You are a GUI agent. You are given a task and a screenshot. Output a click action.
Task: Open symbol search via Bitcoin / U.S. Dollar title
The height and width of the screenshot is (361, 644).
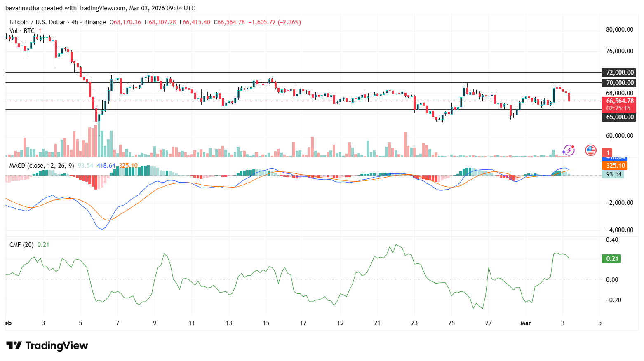point(37,22)
